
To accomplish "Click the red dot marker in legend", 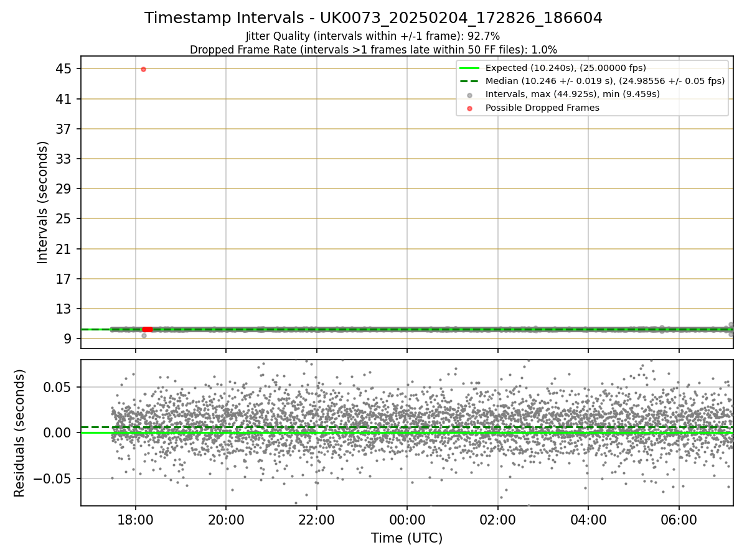I will pos(470,108).
